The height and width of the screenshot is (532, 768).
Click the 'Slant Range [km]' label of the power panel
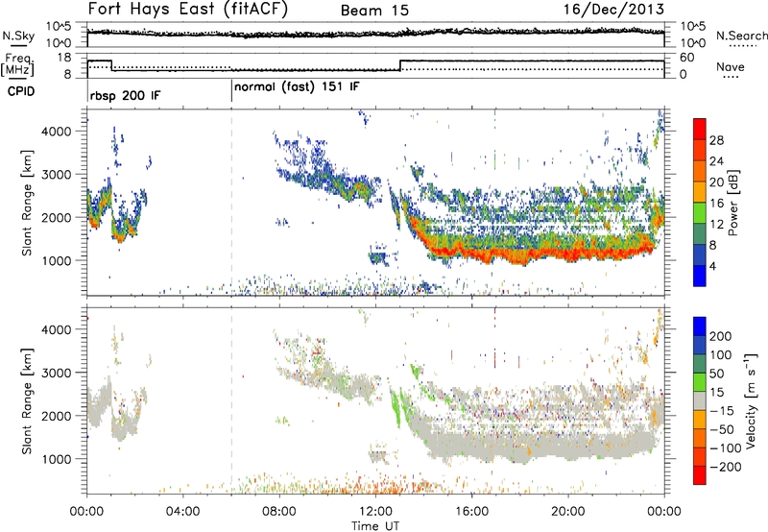click(27, 203)
